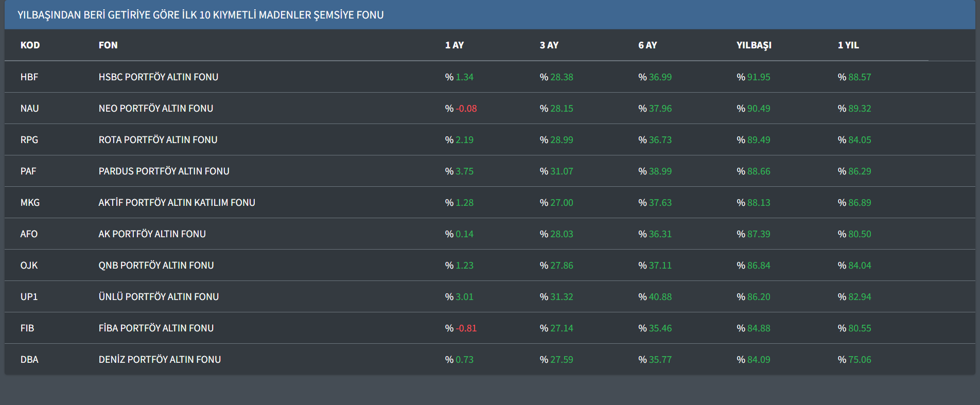This screenshot has height=405, width=980.
Task: Click the 3 AY column header
Action: (549, 45)
